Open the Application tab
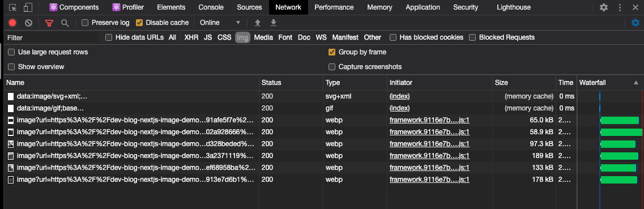This screenshot has height=209, width=644. tap(423, 7)
